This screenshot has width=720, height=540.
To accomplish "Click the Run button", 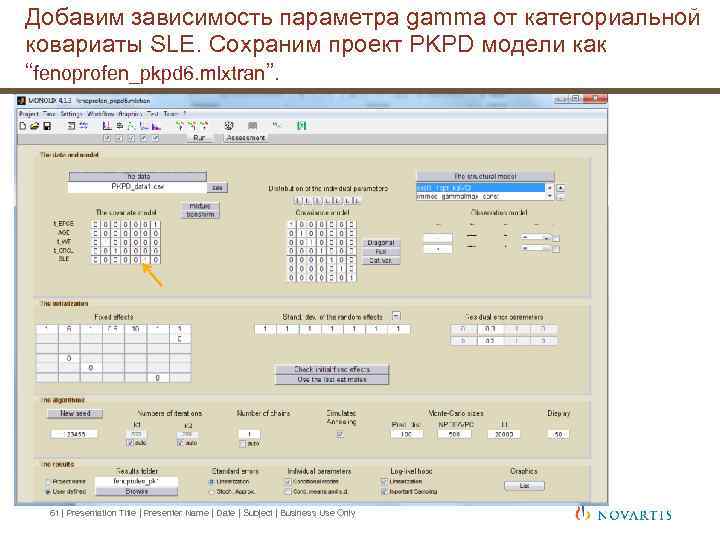I will click(201, 138).
